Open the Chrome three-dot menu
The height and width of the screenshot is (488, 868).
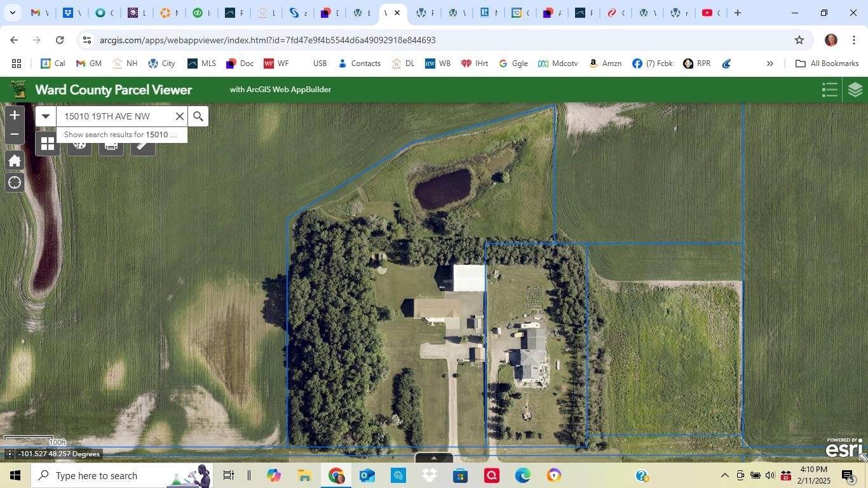pos(854,40)
